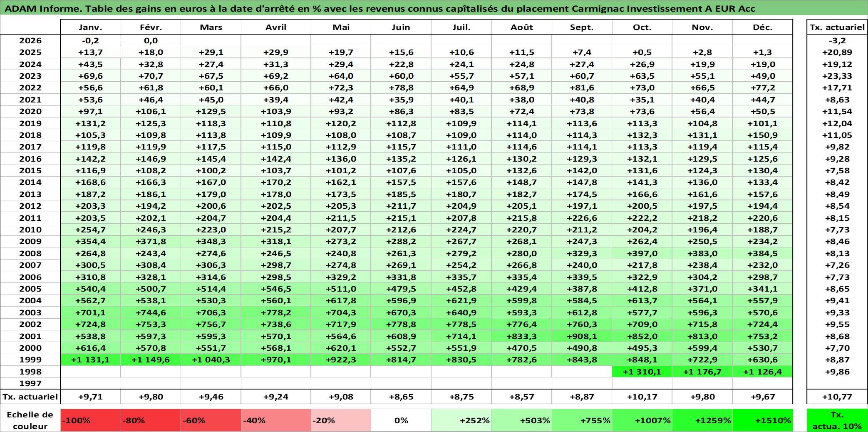Screen dimensions: 868x432
Task: Select the "Tx. actuariel" column header beside Déc.
Action: point(837,27)
